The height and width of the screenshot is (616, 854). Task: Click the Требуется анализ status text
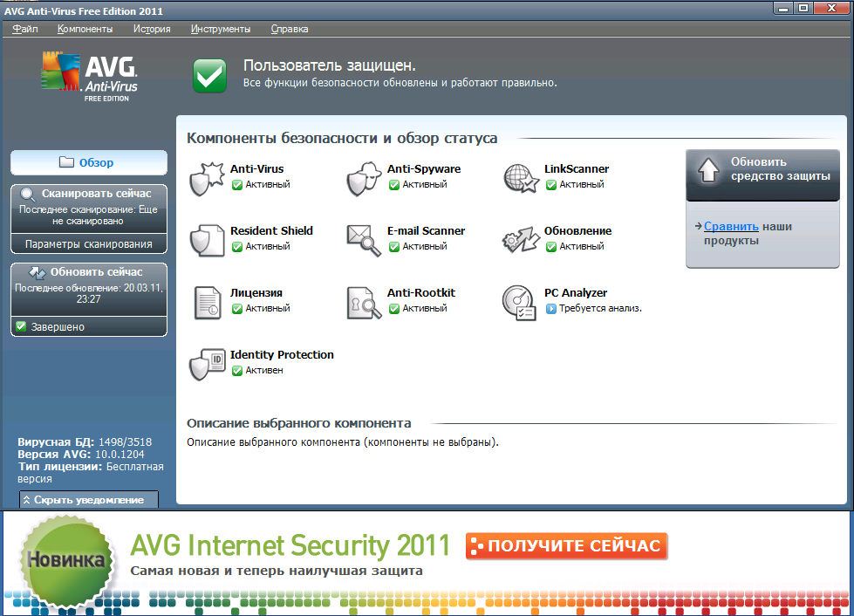[x=600, y=308]
